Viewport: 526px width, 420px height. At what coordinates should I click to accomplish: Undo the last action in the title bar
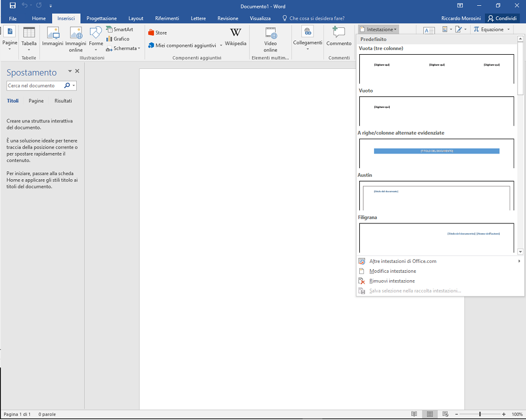pyautogui.click(x=24, y=6)
